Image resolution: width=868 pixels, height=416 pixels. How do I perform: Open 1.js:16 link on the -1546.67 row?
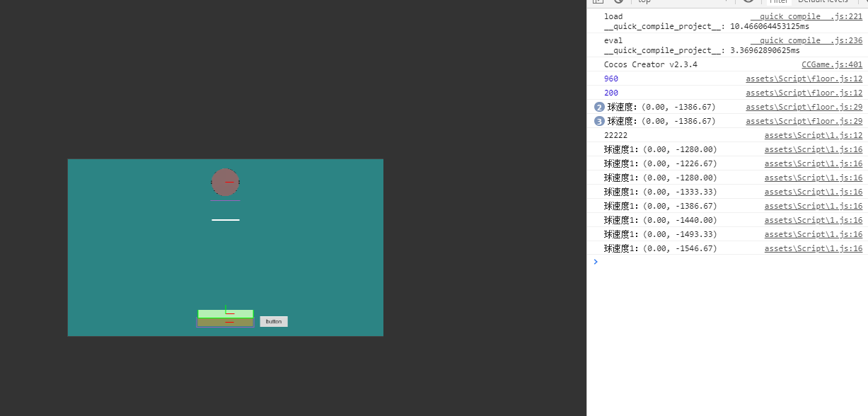(x=814, y=248)
